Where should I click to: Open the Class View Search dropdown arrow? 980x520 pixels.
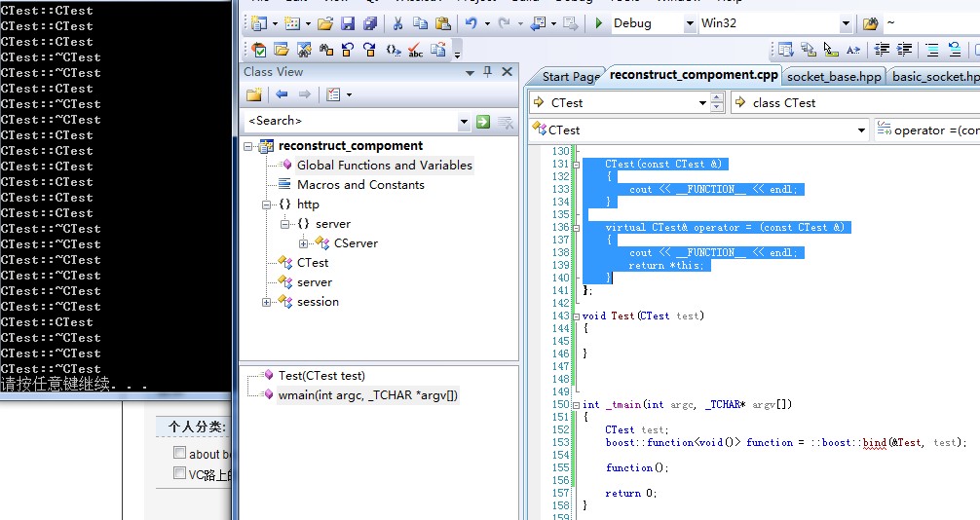[x=464, y=122]
